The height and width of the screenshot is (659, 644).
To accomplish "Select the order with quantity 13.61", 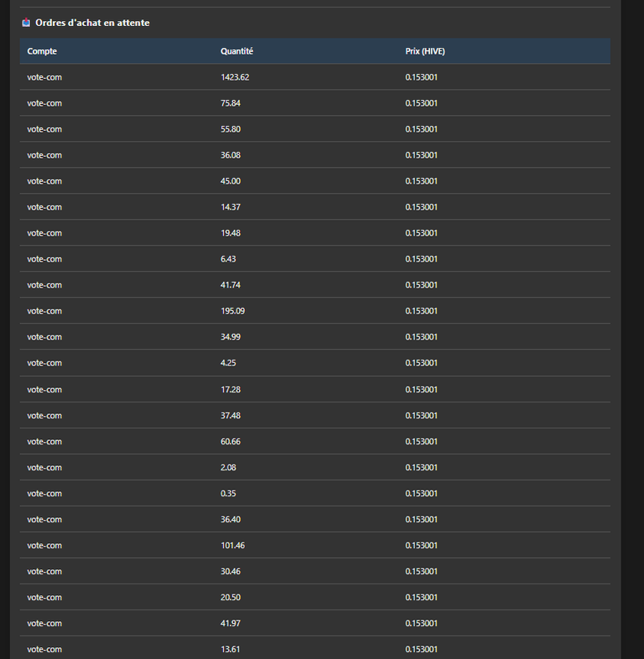I will point(314,648).
